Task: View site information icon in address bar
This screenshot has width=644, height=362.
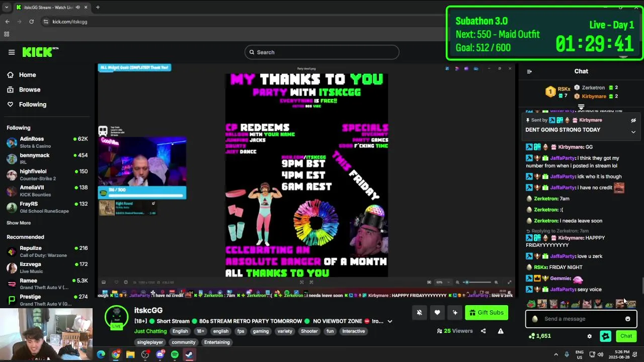Action: pyautogui.click(x=46, y=22)
